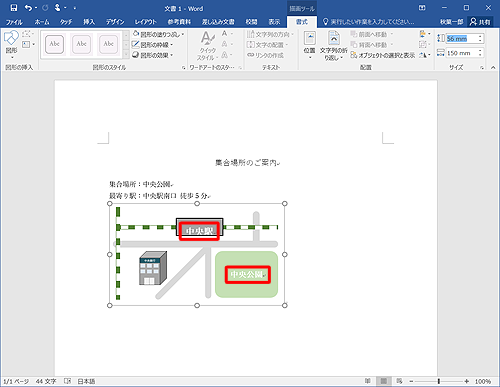Open ribbon display options icon

coord(422,8)
